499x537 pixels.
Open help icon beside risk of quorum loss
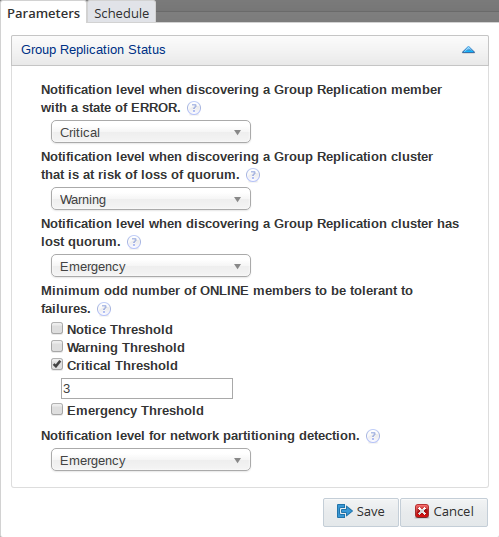pos(253,175)
